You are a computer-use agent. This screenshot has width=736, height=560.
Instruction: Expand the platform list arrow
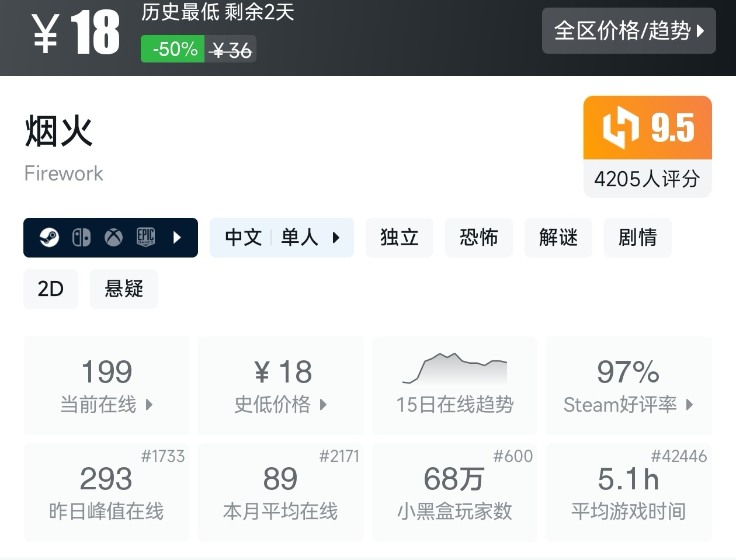[x=177, y=238]
